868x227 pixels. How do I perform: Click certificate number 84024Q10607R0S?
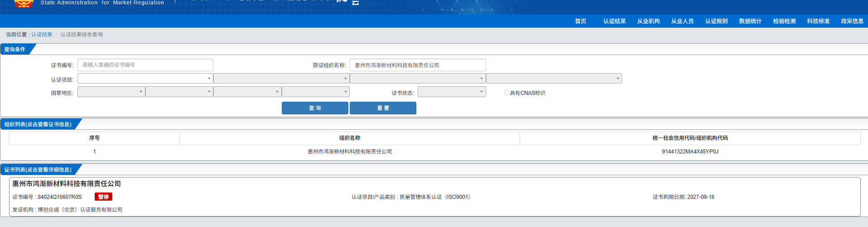(59, 197)
